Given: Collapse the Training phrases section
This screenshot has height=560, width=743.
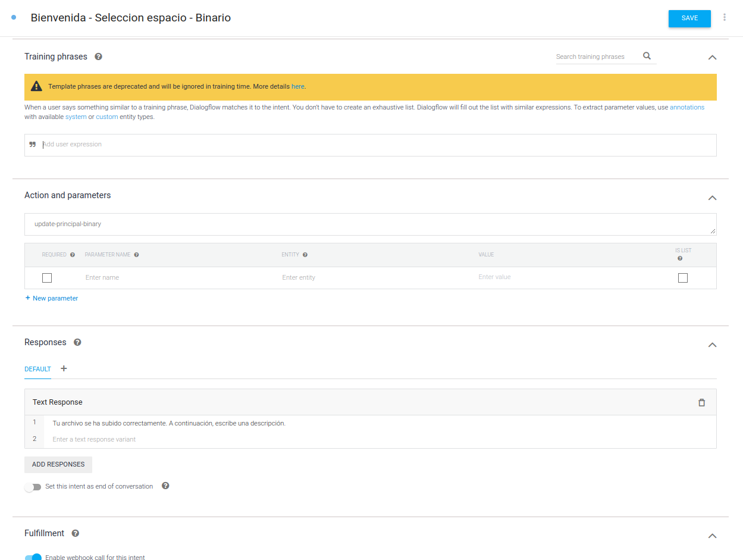Looking at the screenshot, I should point(712,58).
